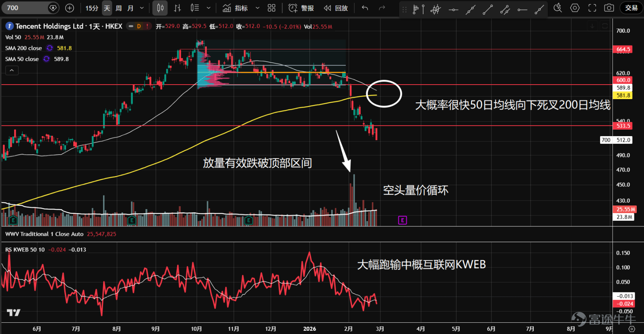Click the refresh icon beside SMA 50
This screenshot has width=644, height=334.
pos(47,59)
